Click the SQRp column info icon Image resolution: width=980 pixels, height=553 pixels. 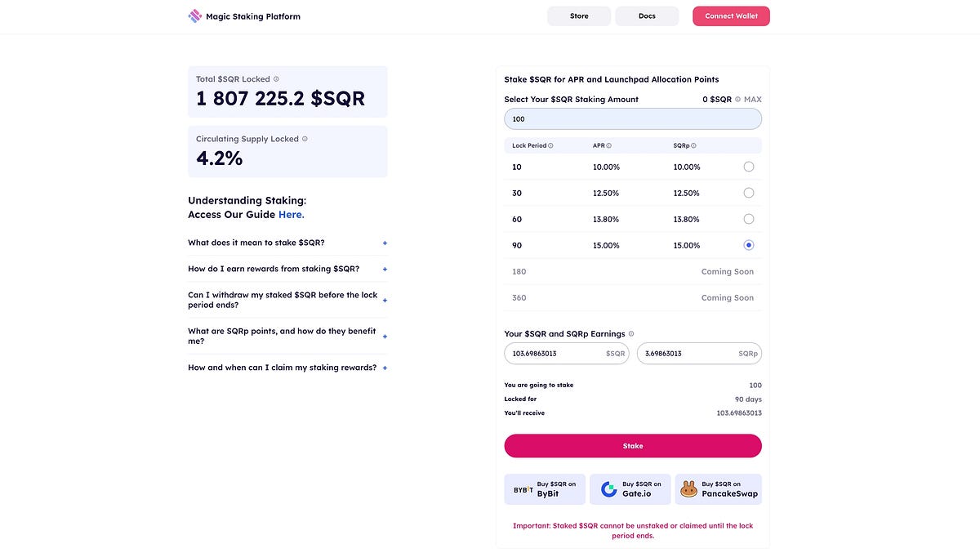point(693,145)
